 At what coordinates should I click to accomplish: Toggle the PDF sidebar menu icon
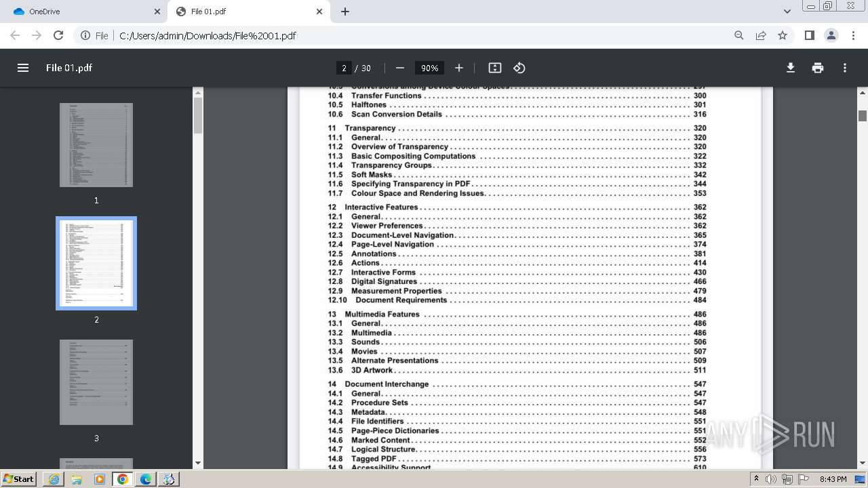(23, 68)
